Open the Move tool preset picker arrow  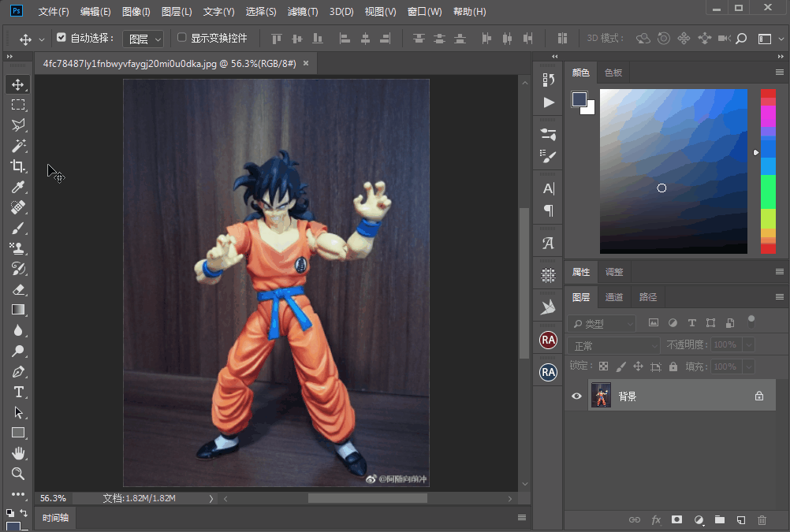point(42,39)
